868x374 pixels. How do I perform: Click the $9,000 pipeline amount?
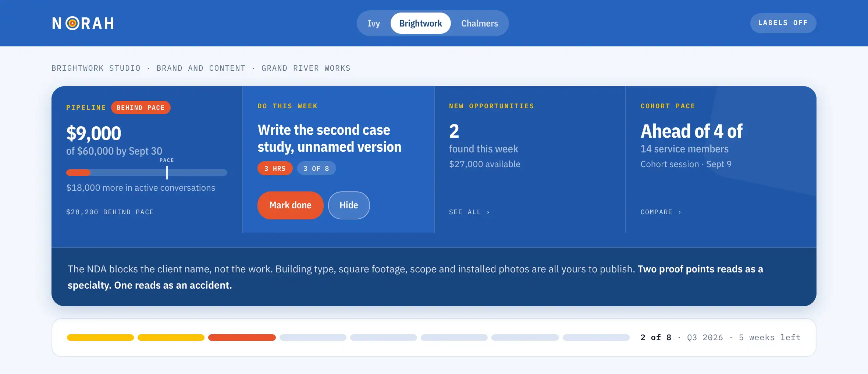pos(93,133)
